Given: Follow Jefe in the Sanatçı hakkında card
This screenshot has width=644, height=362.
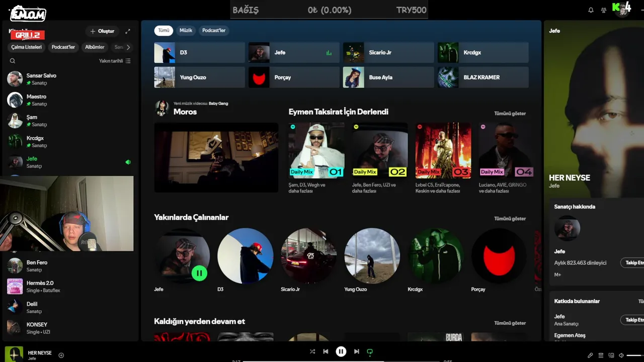Looking at the screenshot, I should (632, 263).
